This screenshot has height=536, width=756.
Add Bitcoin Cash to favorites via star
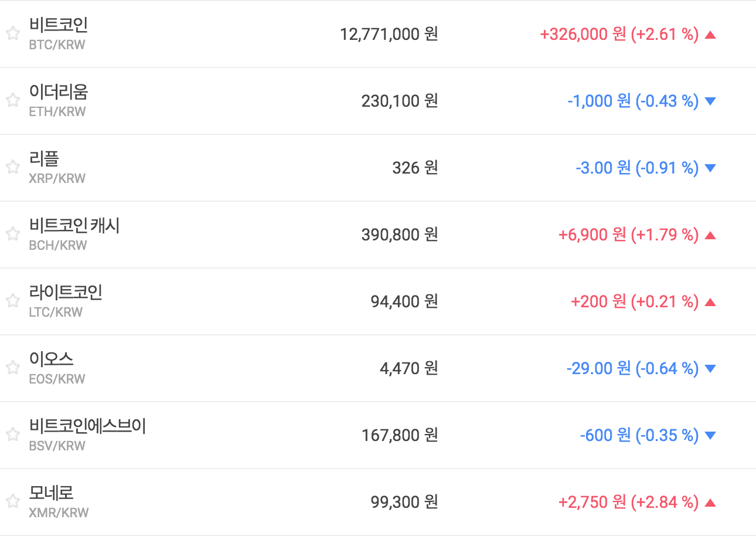tap(13, 235)
